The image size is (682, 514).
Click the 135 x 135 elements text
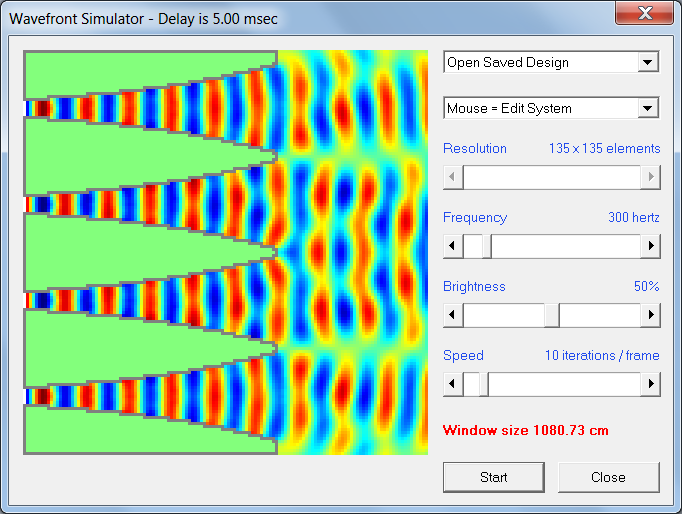click(605, 148)
